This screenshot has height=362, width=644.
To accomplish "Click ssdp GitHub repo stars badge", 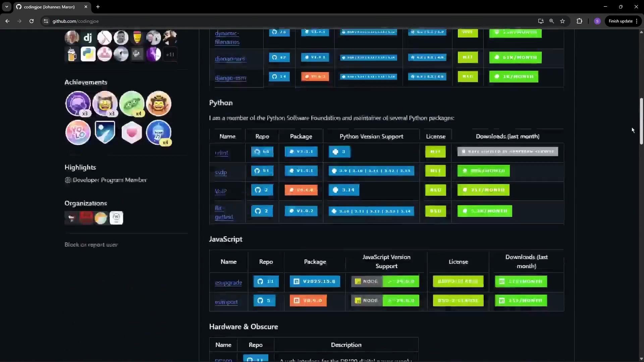I will coord(262,171).
